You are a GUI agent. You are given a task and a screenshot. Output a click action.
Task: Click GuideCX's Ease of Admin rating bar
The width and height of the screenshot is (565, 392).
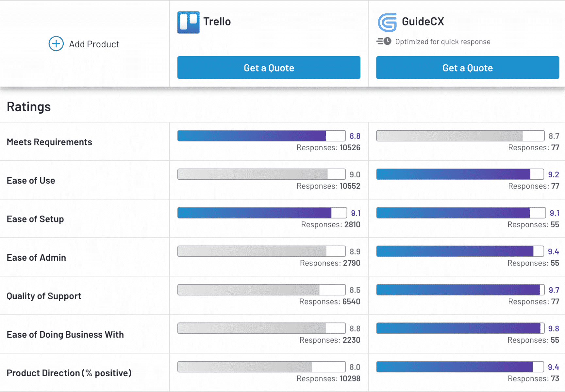pyautogui.click(x=460, y=251)
